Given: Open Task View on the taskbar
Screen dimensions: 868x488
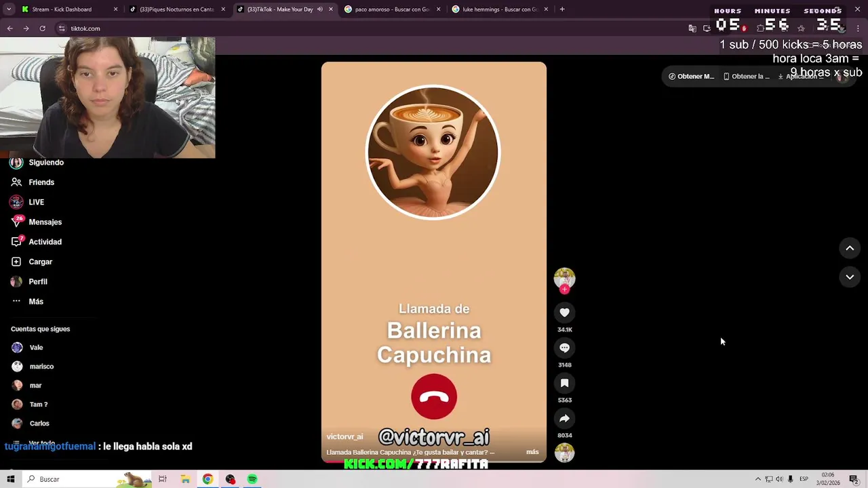Looking at the screenshot, I should point(163,479).
